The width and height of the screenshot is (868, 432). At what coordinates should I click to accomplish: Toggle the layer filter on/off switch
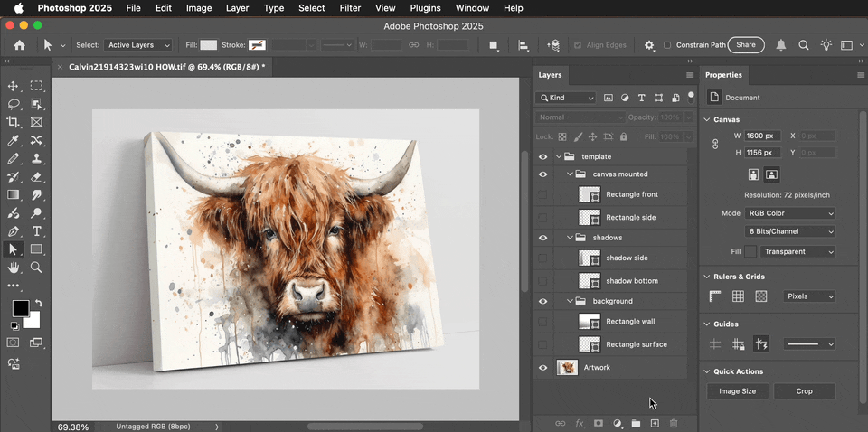tap(691, 98)
